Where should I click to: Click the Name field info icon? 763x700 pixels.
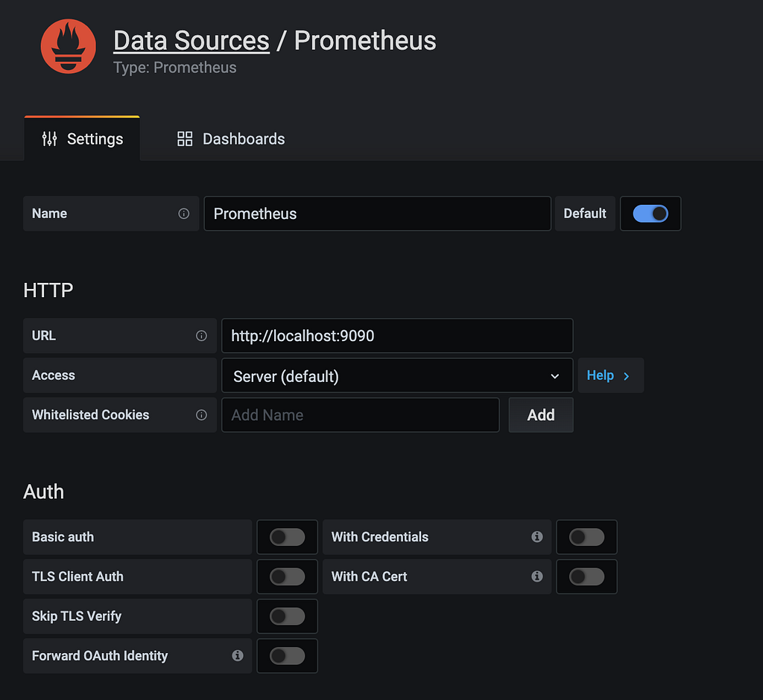183,214
